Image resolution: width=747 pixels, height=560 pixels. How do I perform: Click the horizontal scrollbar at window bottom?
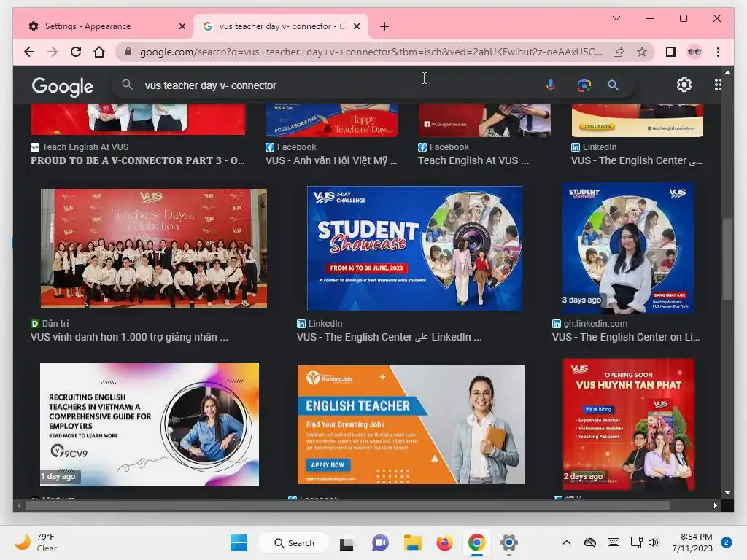pos(348,506)
